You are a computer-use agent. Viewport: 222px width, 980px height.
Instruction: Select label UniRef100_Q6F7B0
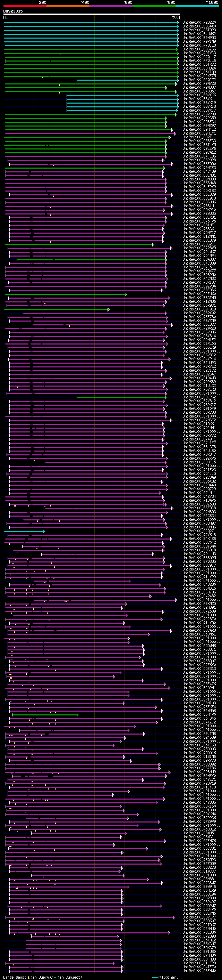click(199, 317)
